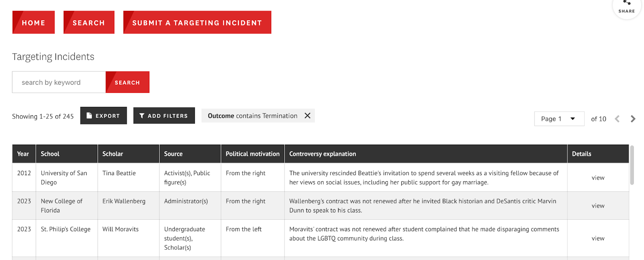
Task: Open the Page 1 dropdown
Action: click(x=559, y=119)
